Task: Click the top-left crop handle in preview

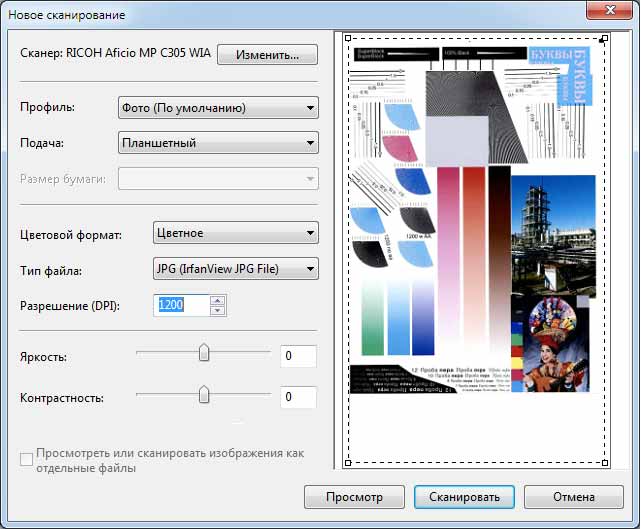Action: pos(348,38)
